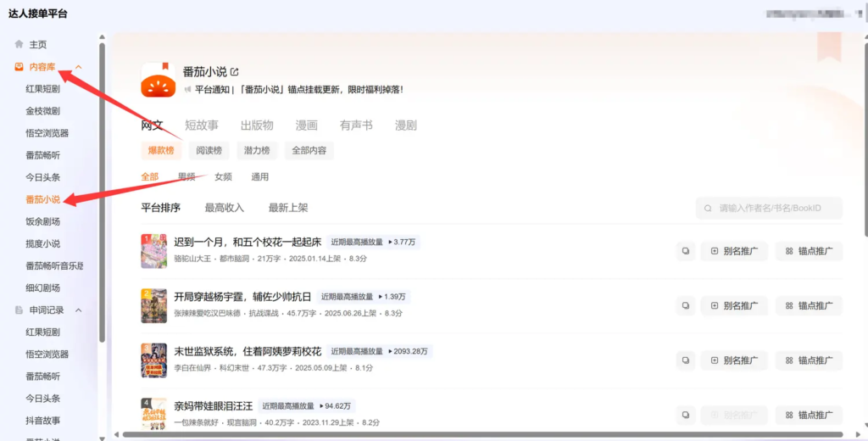Viewport: 868px width, 441px height.
Task: Collapse the 内容库 section chevron
Action: 79,67
